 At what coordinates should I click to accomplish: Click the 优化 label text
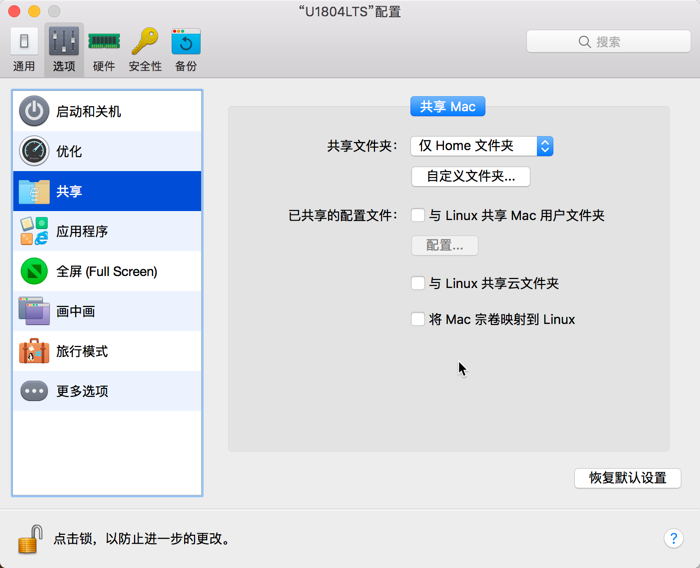pyautogui.click(x=69, y=151)
